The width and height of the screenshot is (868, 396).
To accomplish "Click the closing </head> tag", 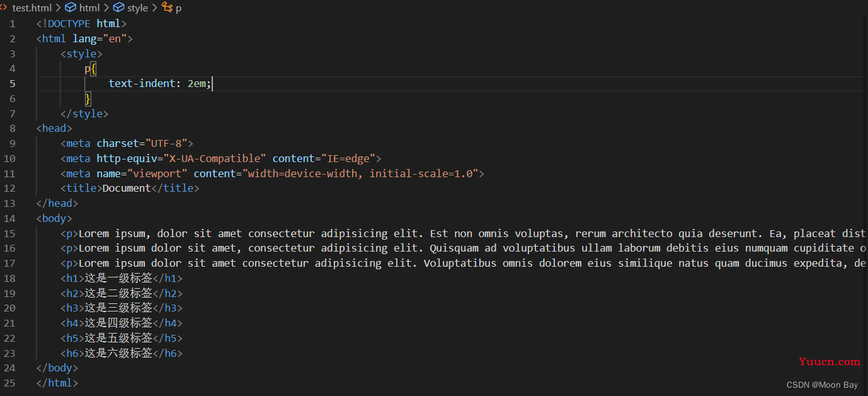I will tap(57, 203).
